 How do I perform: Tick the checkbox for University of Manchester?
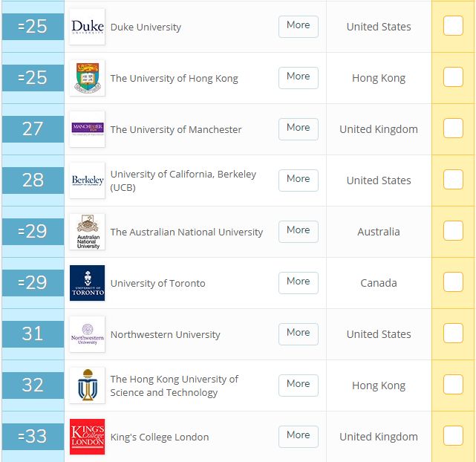pos(453,128)
